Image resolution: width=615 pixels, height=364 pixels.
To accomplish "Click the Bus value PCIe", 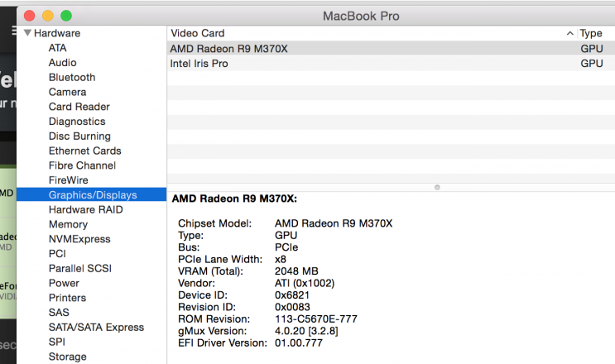I will 286,247.
